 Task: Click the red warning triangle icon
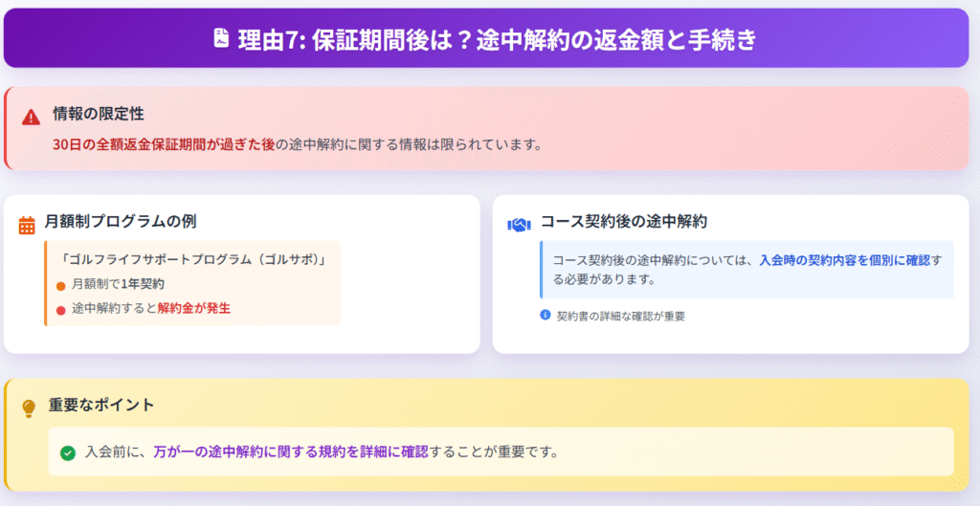tap(31, 117)
